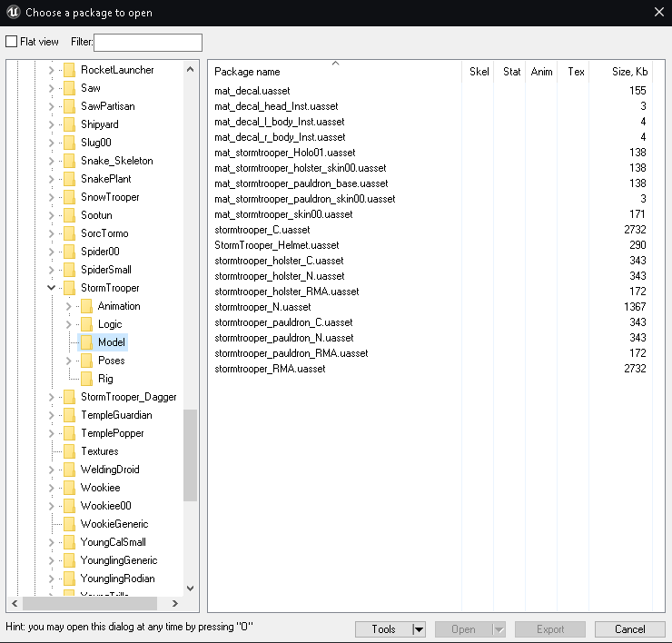Click the Logic folder icon
Image resolution: width=672 pixels, height=643 pixels.
(86, 324)
